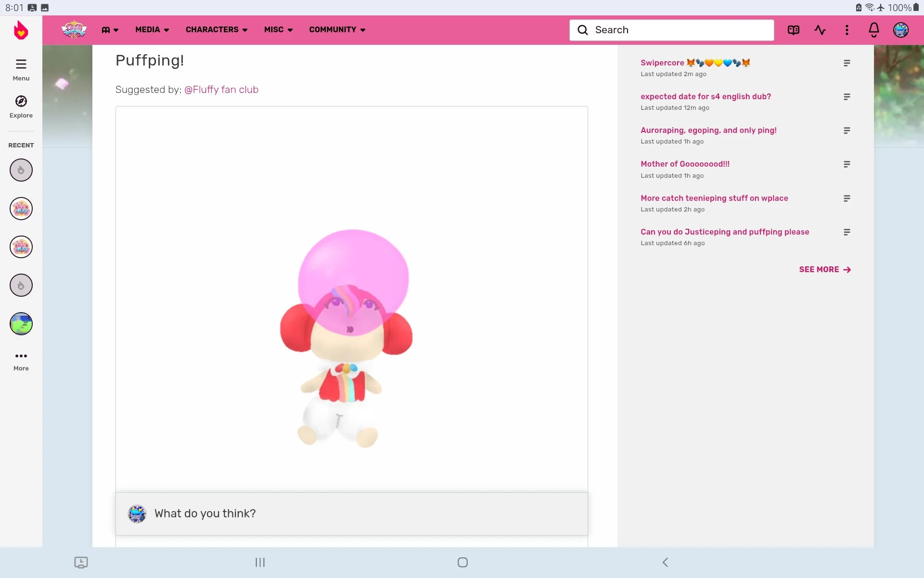Tap the 'What do you think?' comment box

[x=351, y=513]
